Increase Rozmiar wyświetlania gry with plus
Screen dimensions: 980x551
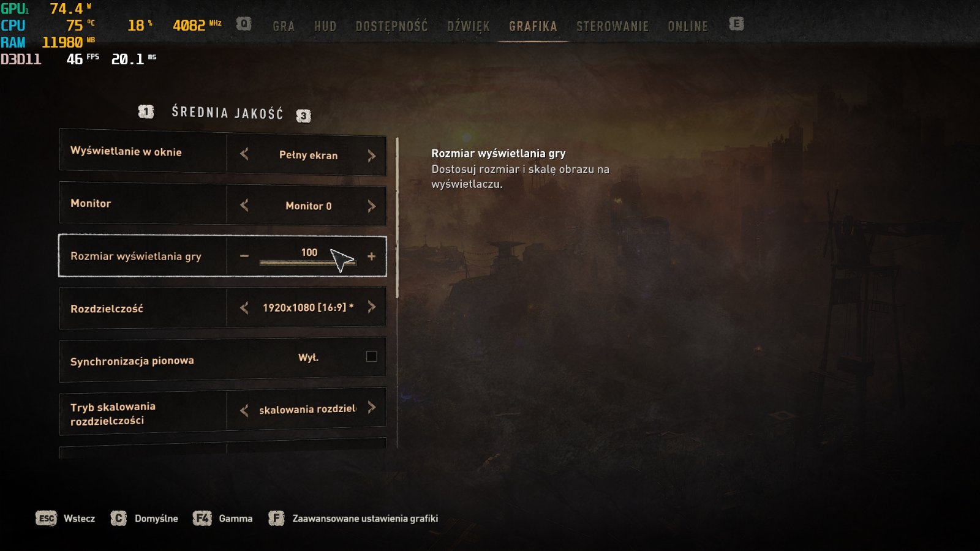click(371, 257)
